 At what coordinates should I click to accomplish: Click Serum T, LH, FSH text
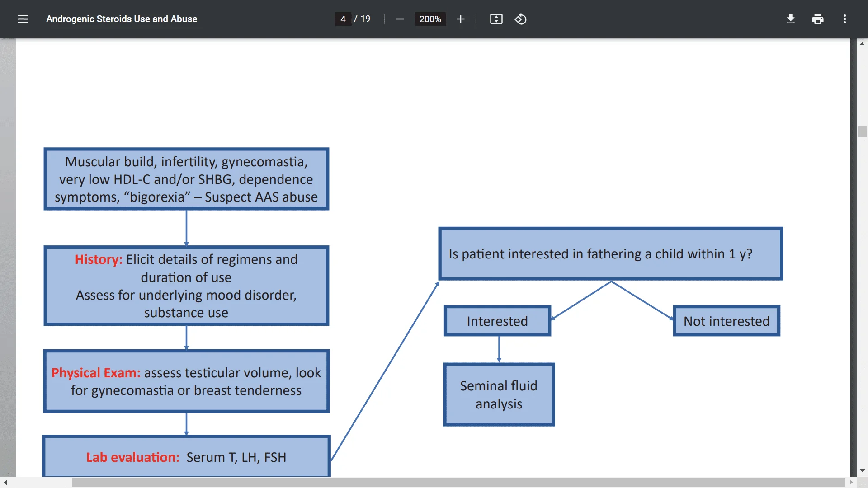236,457
